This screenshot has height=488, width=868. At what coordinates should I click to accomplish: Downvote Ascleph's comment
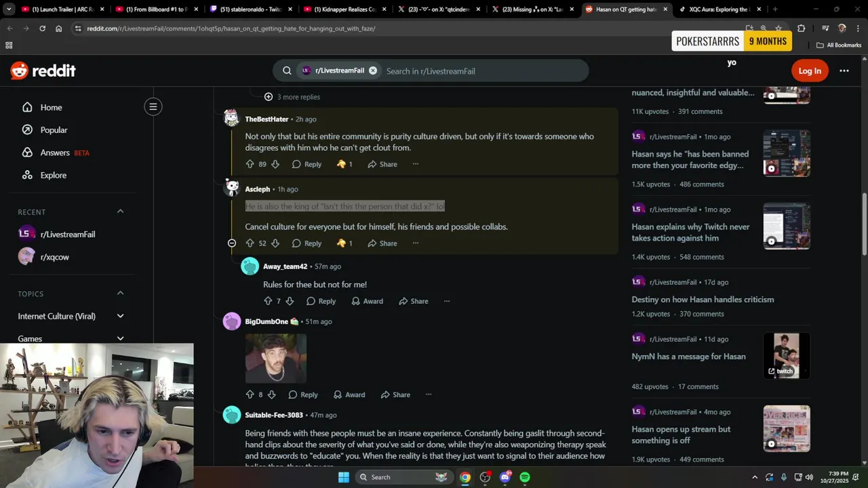pos(275,243)
